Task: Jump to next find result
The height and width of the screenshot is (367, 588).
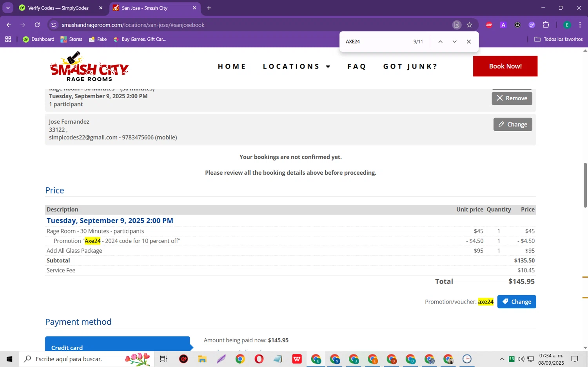Action: [x=454, y=42]
